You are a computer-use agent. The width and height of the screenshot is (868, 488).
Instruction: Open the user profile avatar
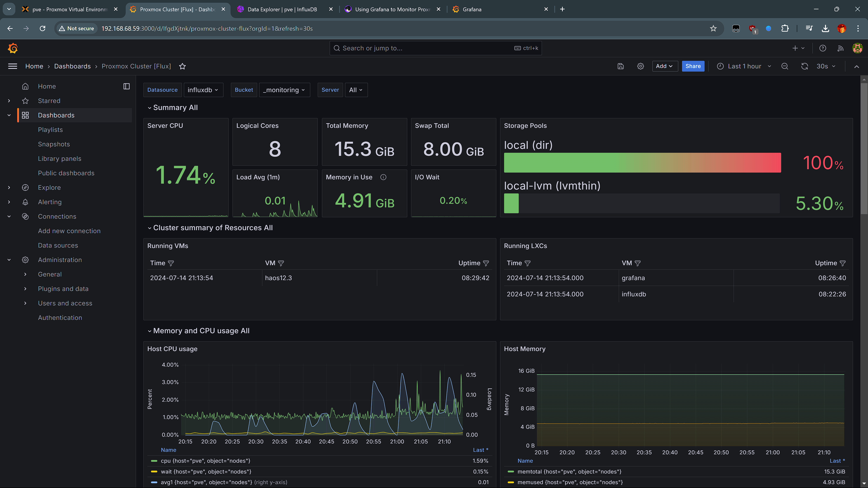tap(857, 48)
